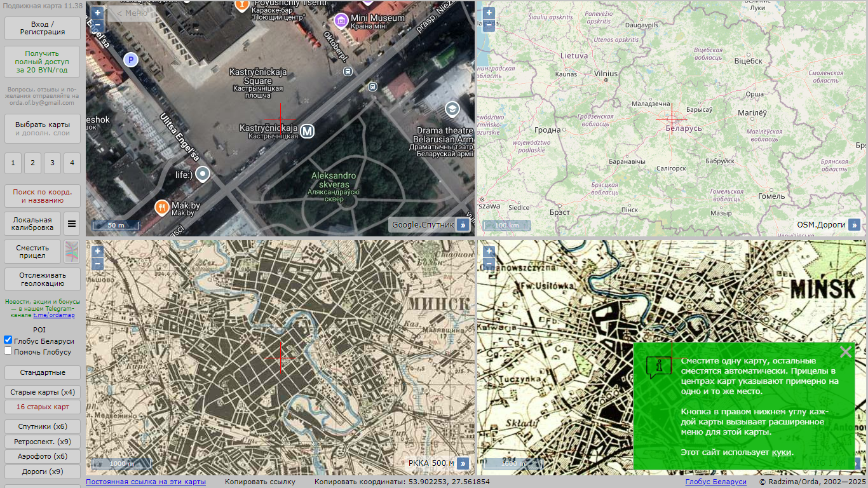Viewport: 868px width, 488px height.
Task: Click Отслеживать геолокацию button
Action: tap(43, 280)
